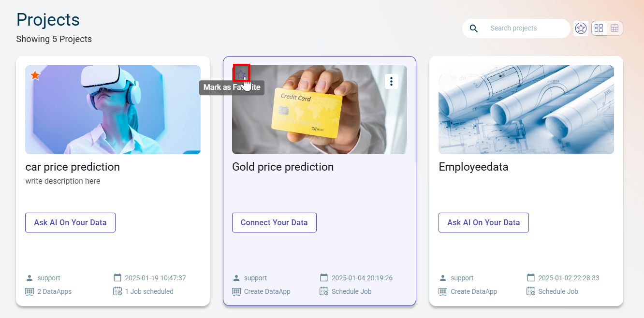
Task: Click Create DataApp on Gold price prediction
Action: [267, 291]
